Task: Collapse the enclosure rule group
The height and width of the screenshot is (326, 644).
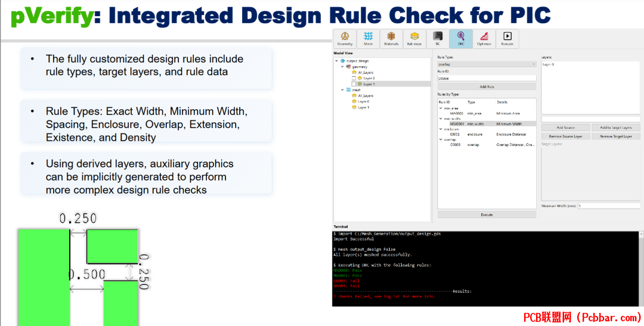Action: (x=441, y=129)
